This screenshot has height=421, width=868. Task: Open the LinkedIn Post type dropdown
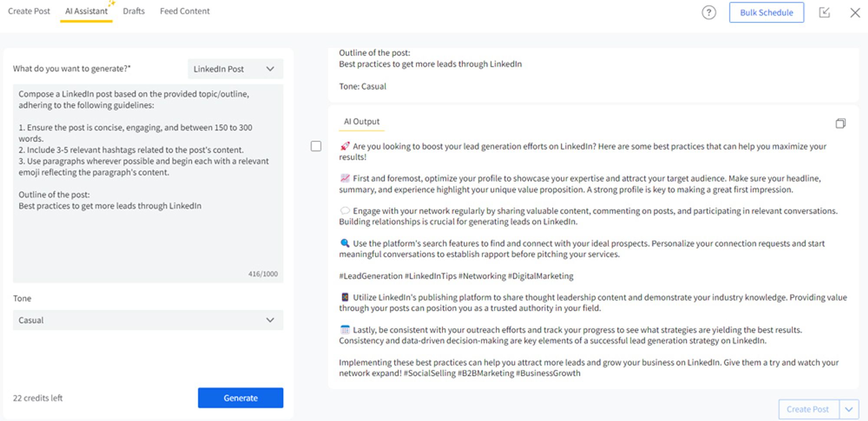coord(235,69)
